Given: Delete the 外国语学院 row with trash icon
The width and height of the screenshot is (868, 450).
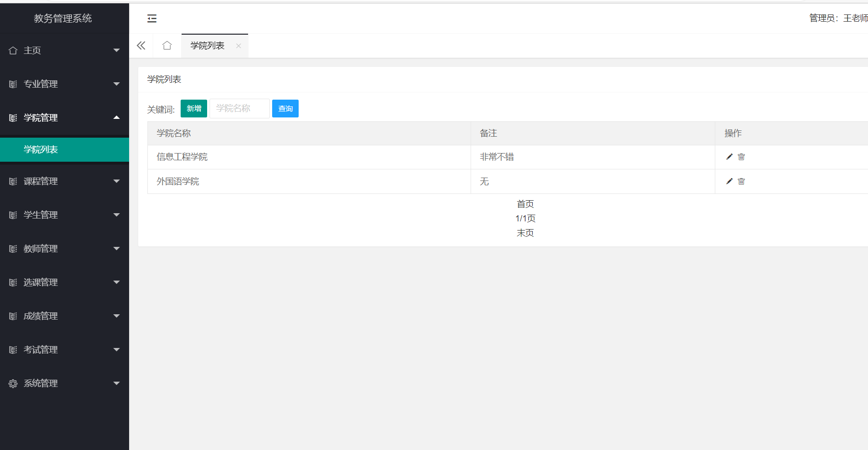Looking at the screenshot, I should coord(741,181).
